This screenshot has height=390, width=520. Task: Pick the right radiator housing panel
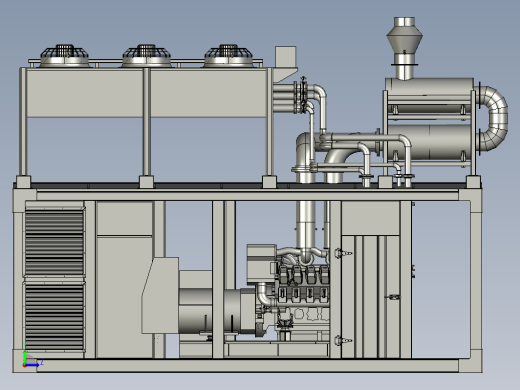coord(209,93)
